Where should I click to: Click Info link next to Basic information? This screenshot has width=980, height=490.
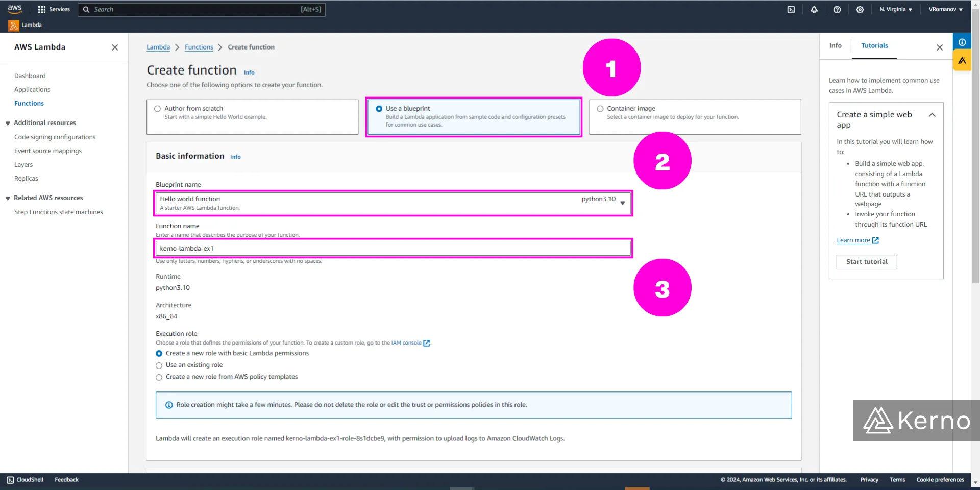tap(235, 157)
